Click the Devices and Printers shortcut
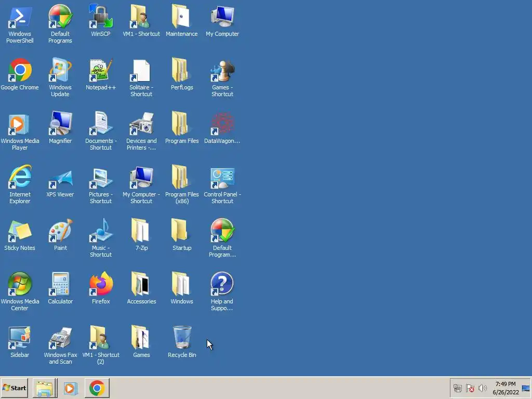The image size is (532, 399). [141, 124]
